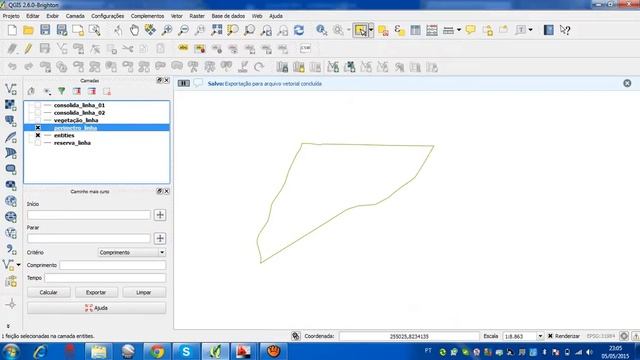640x360 pixels.
Task: Activate the Select Features by rectangle tool
Action: tap(361, 30)
